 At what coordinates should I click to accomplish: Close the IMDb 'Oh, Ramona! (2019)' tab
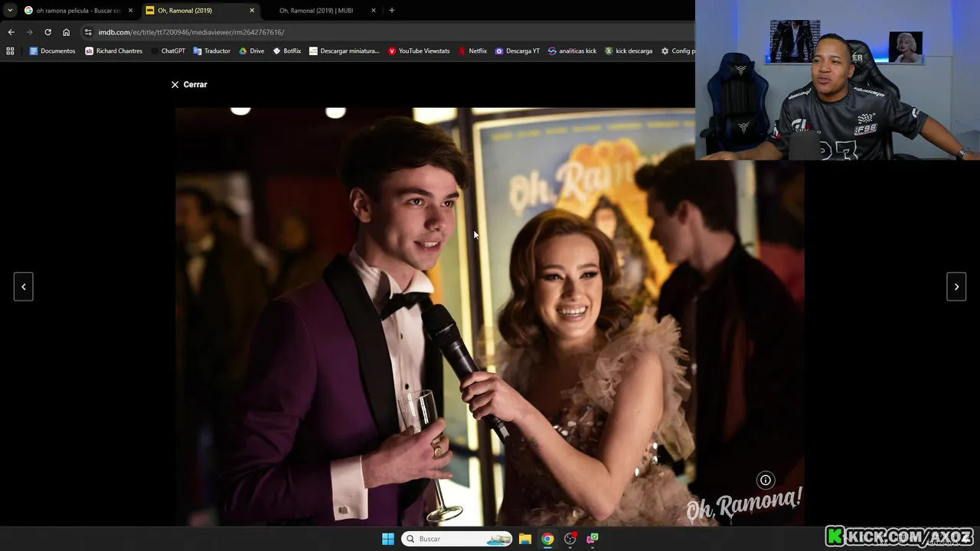tap(252, 11)
